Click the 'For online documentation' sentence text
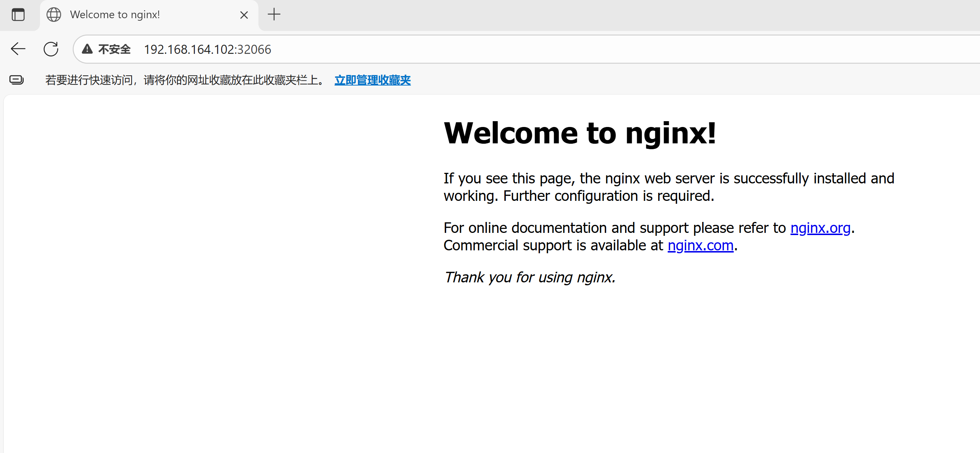This screenshot has height=453, width=980. click(x=614, y=228)
